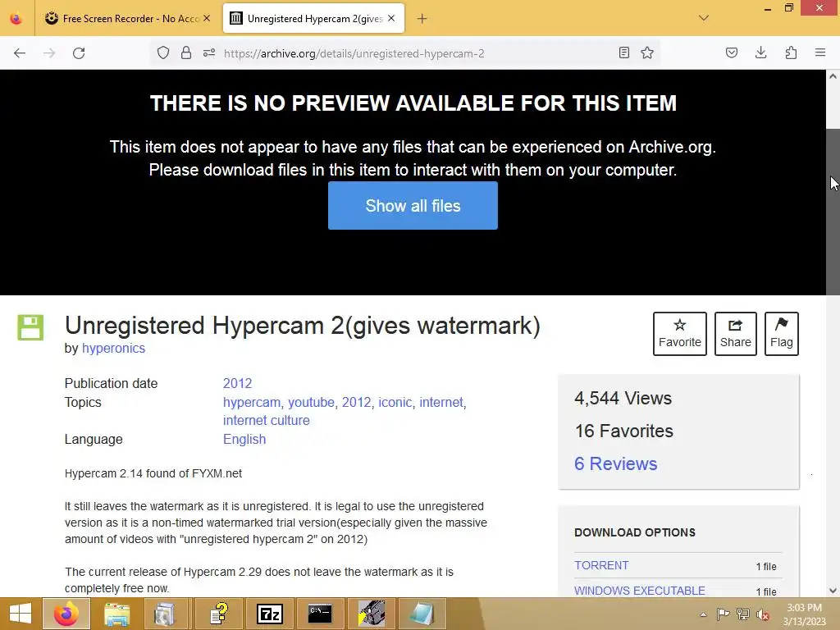Click the English language link
840x630 pixels.
[244, 440]
